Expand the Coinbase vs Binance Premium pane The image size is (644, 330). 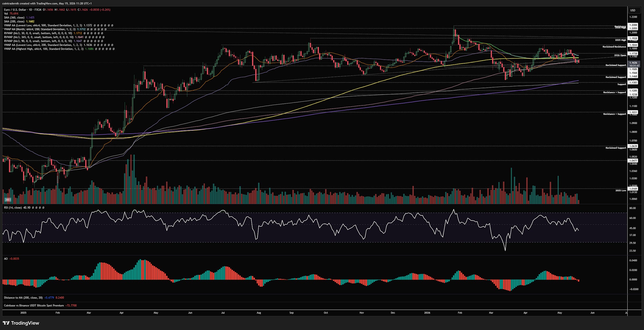click(x=40, y=305)
